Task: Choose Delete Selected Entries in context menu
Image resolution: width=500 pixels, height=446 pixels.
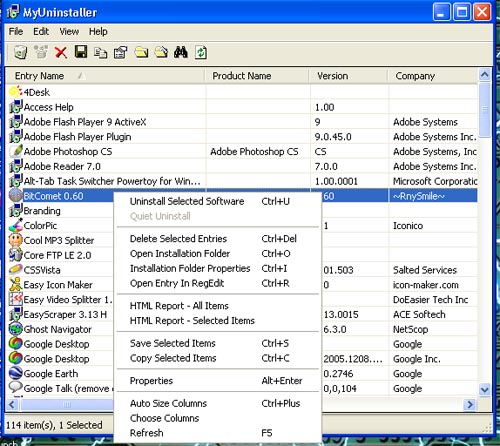Action: (x=218, y=239)
